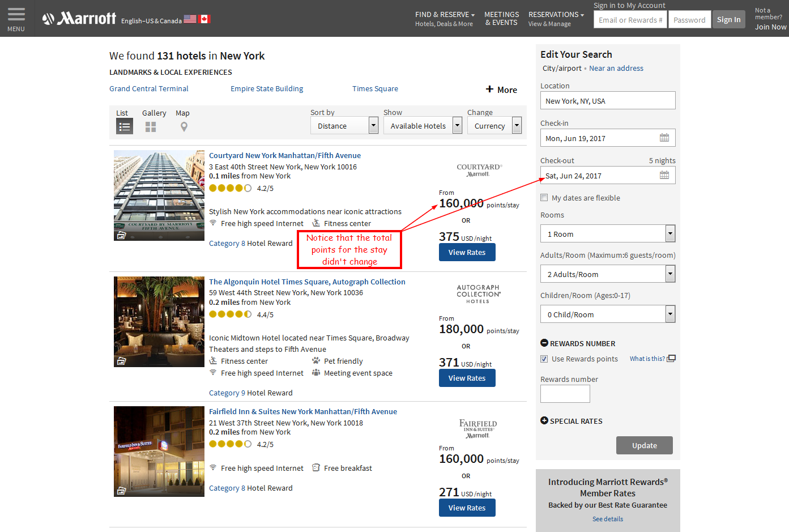Focus the Email or Rewards # field
The image size is (789, 532).
click(630, 19)
